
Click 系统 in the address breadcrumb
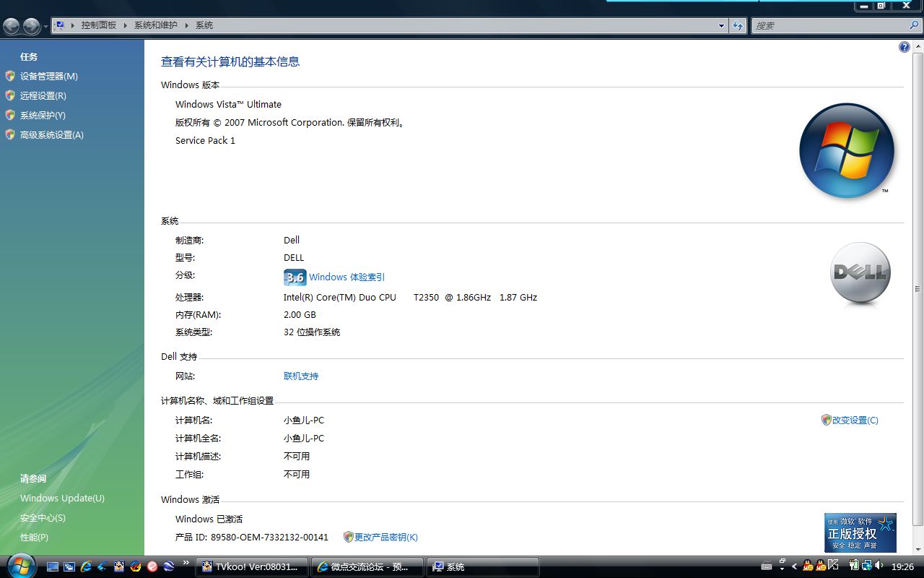204,25
